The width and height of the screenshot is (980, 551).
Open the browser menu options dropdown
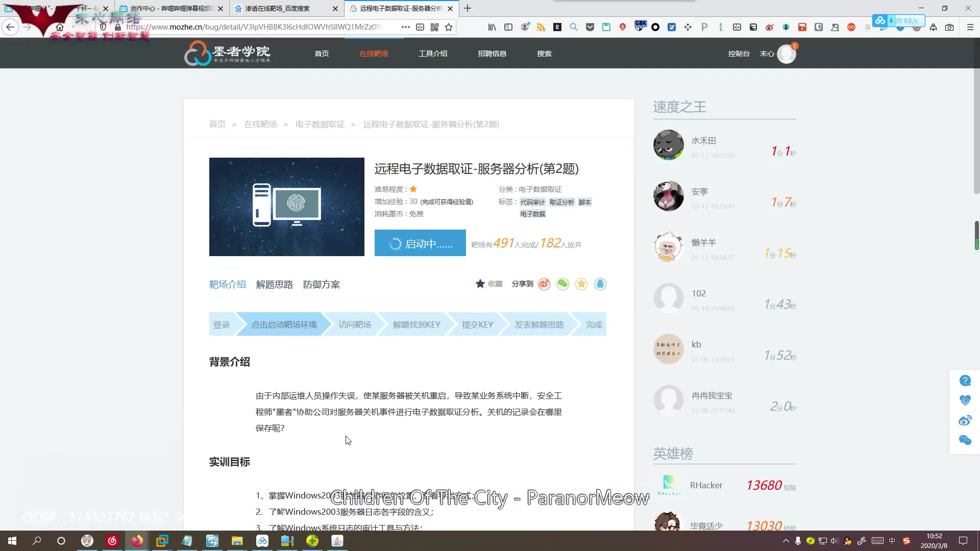click(969, 27)
